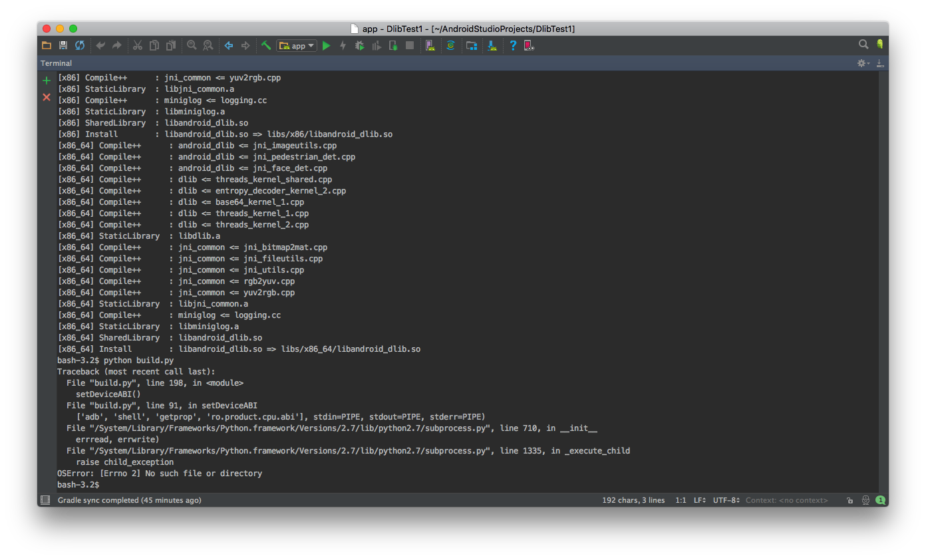Image resolution: width=926 pixels, height=560 pixels.
Task: Open the AVD Manager icon
Action: point(430,45)
